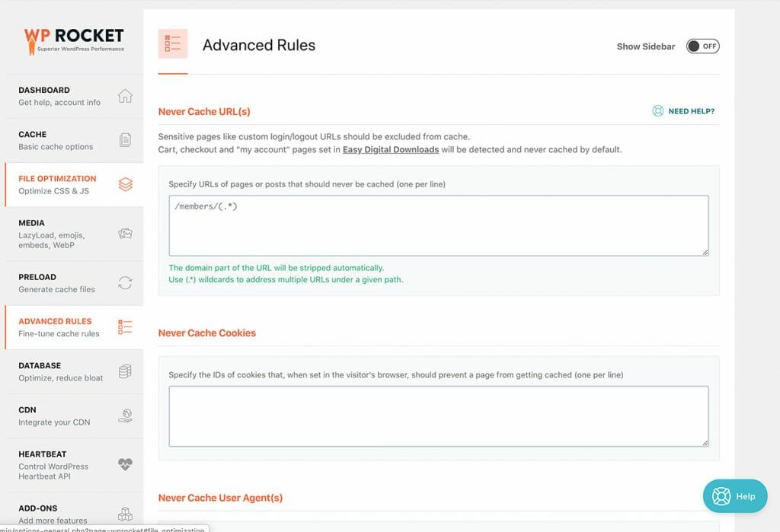This screenshot has height=532, width=780.
Task: Open the Add-ons section
Action: [x=74, y=514]
